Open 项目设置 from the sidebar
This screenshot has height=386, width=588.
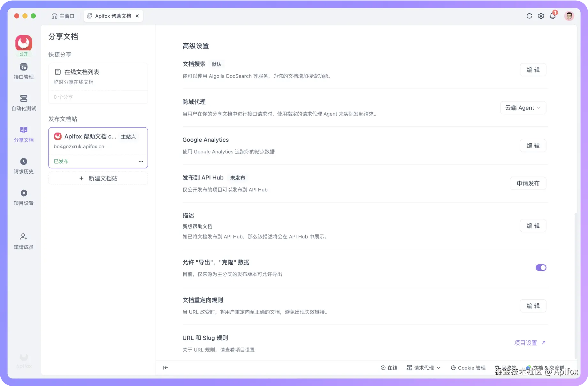click(x=23, y=197)
